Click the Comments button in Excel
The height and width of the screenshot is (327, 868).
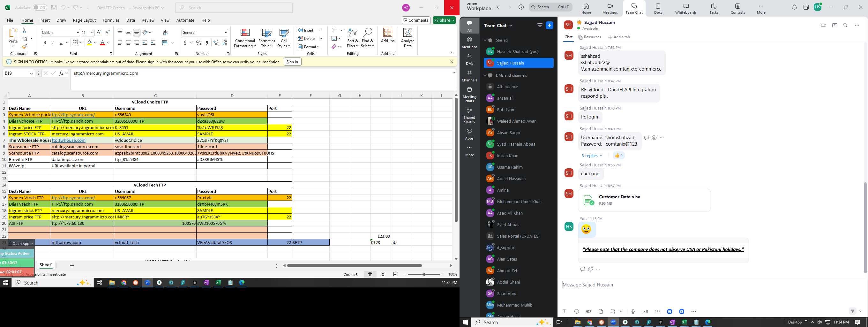[x=416, y=20]
